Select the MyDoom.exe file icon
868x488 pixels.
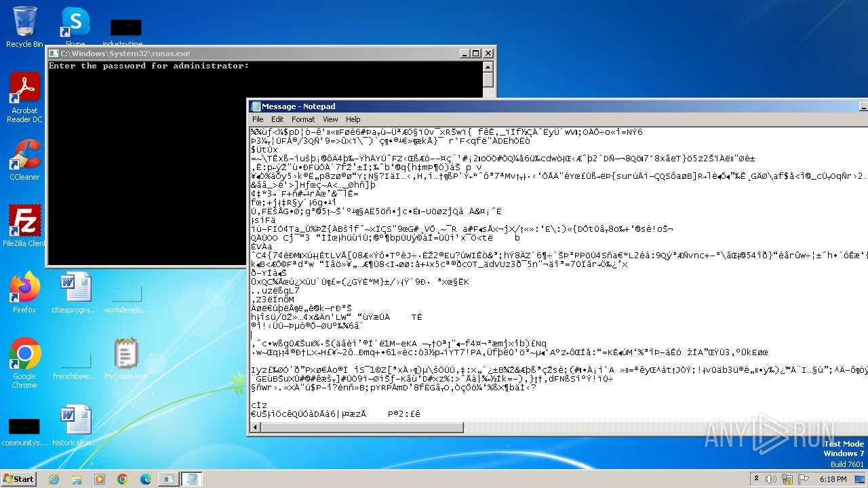[126, 359]
